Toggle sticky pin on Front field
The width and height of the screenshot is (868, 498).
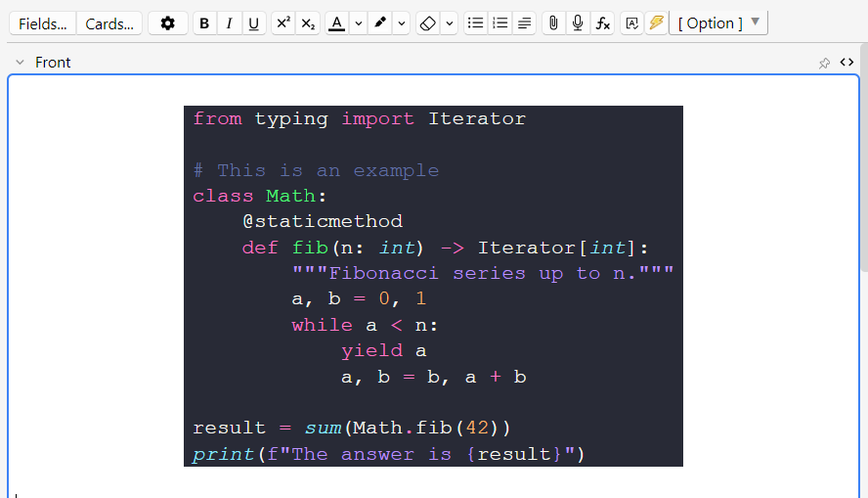pos(824,64)
